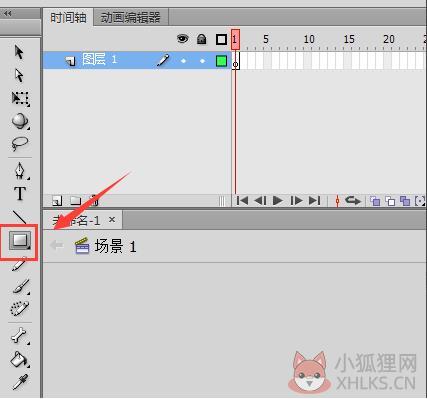Toggle visibility of all layers (eye icon)

coord(182,39)
